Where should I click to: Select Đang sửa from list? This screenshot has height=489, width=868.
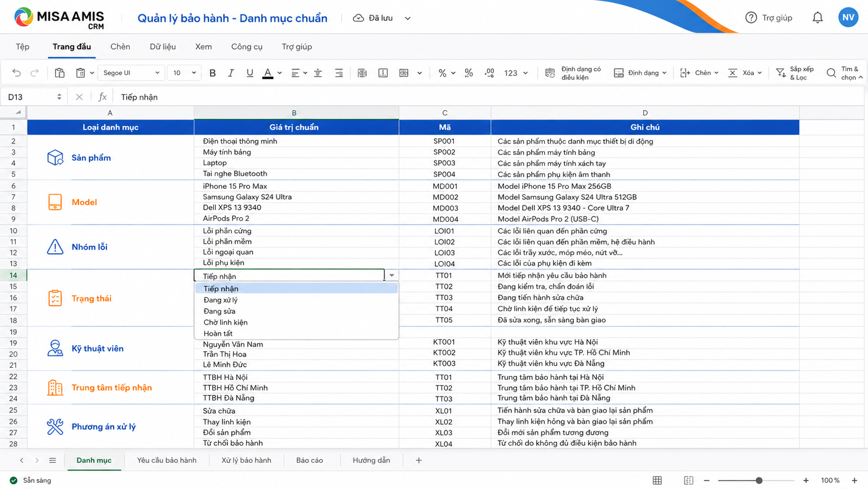pyautogui.click(x=296, y=311)
